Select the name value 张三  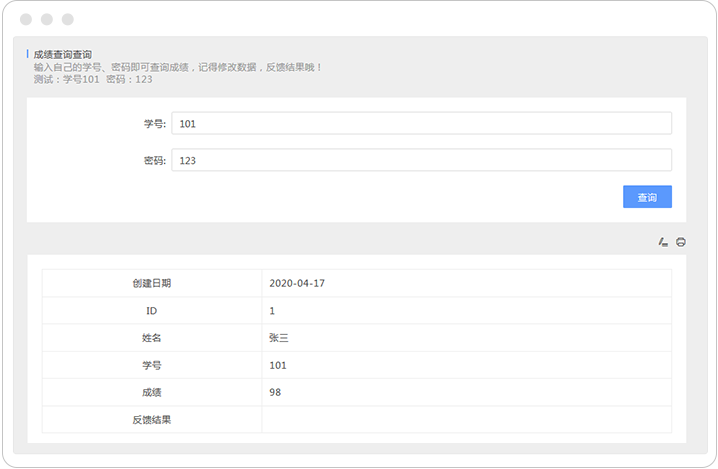pos(279,338)
